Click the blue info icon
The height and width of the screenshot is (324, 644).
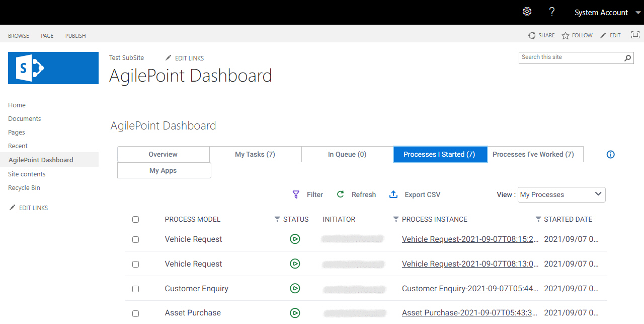pos(610,155)
